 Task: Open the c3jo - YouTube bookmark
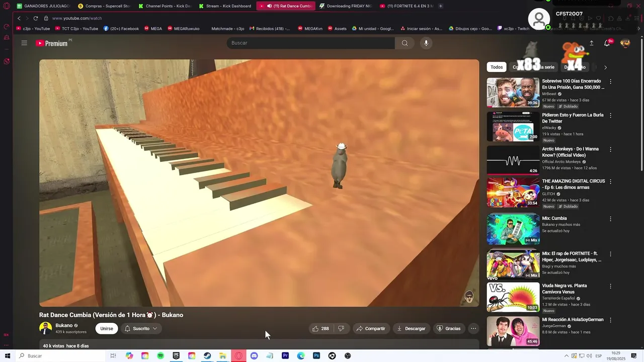(33, 29)
